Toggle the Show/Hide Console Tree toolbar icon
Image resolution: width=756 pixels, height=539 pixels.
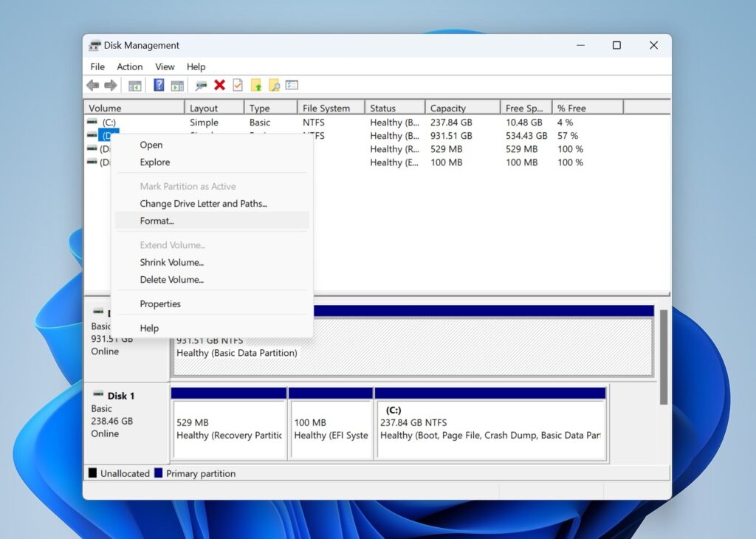[x=135, y=84]
